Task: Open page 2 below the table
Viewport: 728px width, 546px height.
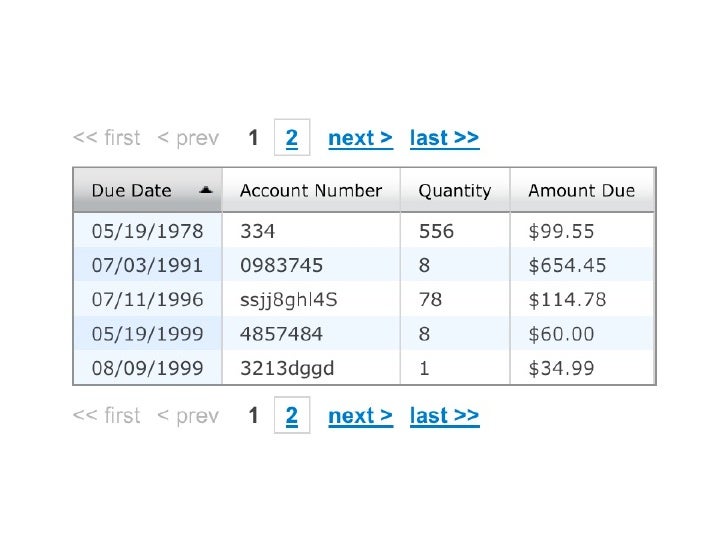Action: [x=292, y=416]
